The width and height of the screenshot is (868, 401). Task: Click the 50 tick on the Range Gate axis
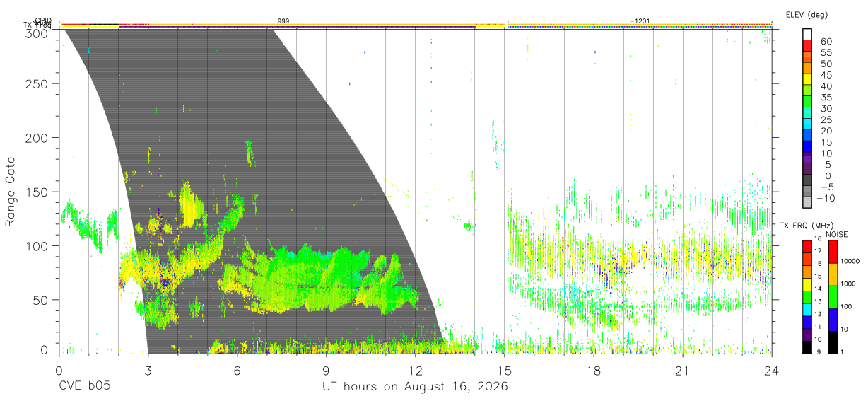[41, 300]
